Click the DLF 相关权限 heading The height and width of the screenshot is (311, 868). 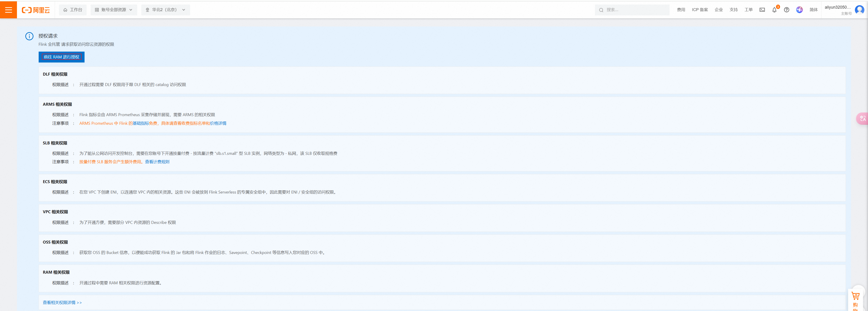(x=55, y=74)
